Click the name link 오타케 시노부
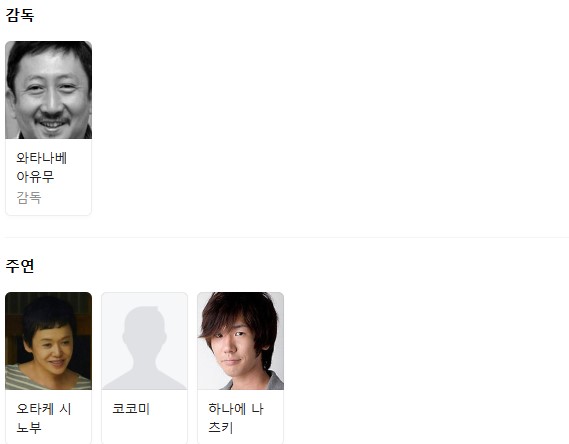Image resolution: width=569 pixels, height=444 pixels. click(44, 418)
